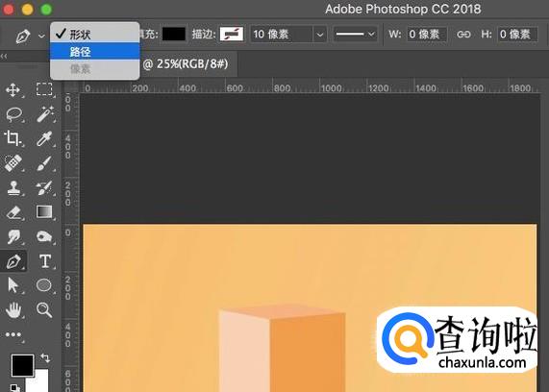
Task: Swap foreground and background colors
Action: [x=45, y=357]
